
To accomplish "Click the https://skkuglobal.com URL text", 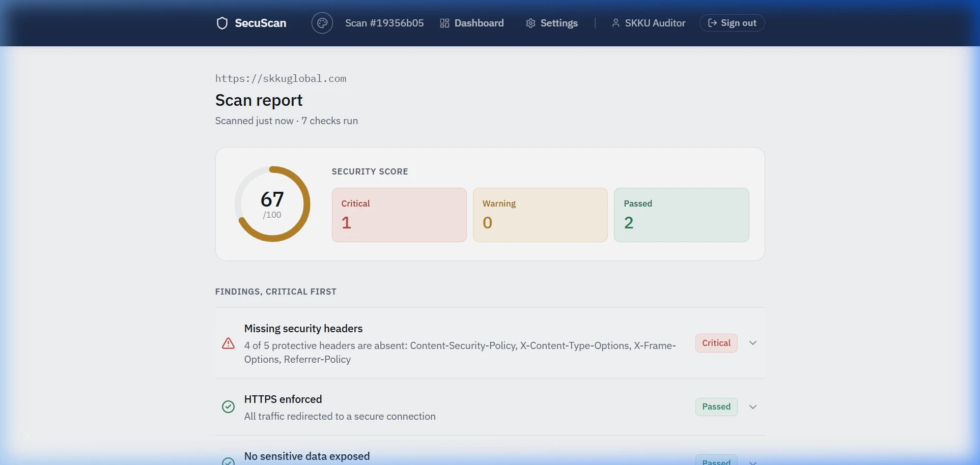I will [x=281, y=78].
